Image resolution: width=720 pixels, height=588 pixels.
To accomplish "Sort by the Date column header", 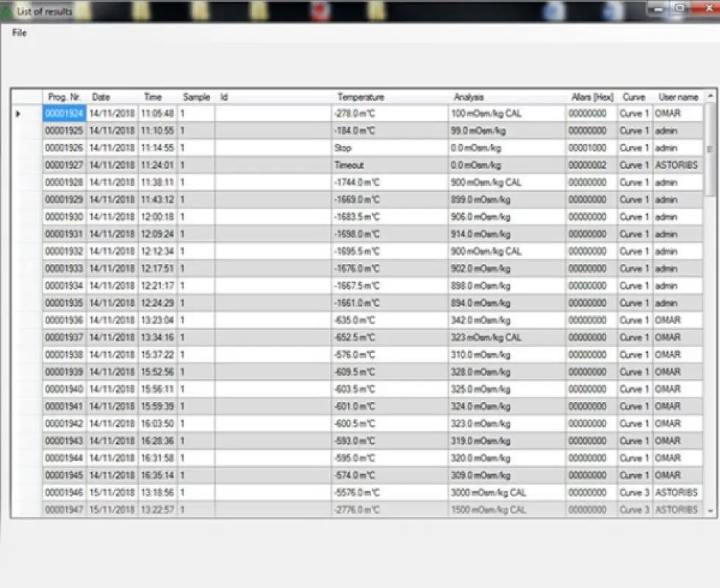I will pyautogui.click(x=101, y=97).
